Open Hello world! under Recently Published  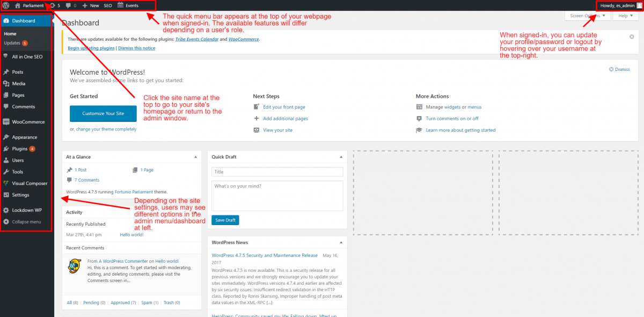click(x=132, y=235)
